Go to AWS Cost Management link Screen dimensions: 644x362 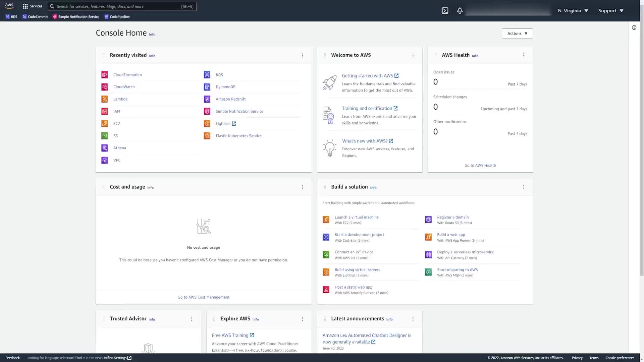click(203, 297)
